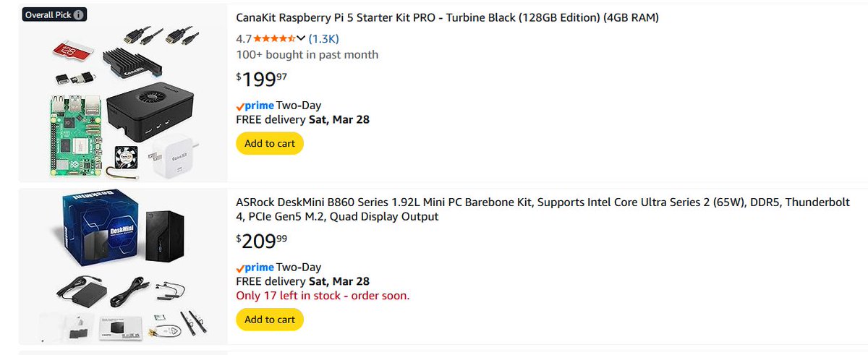Viewport: 868px width, 355px height.
Task: Click the star rating icons for CanaKit kit
Action: tap(274, 38)
